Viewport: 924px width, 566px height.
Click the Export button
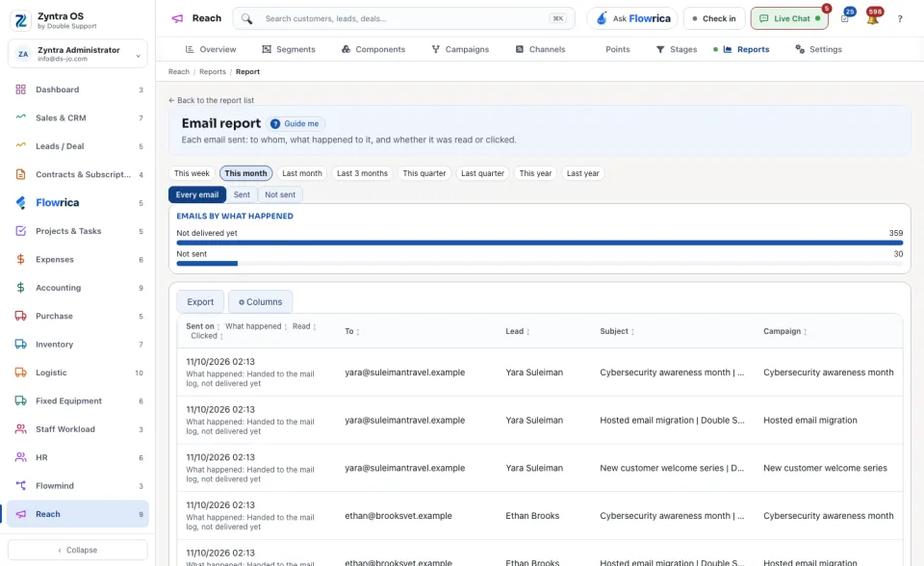click(200, 302)
